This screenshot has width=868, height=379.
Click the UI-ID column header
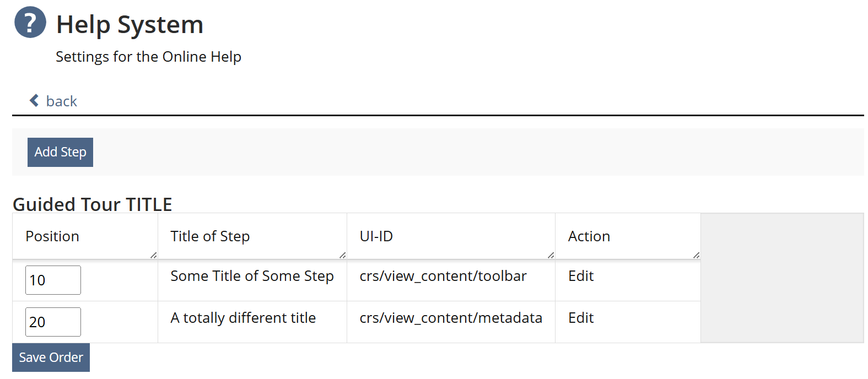click(376, 236)
